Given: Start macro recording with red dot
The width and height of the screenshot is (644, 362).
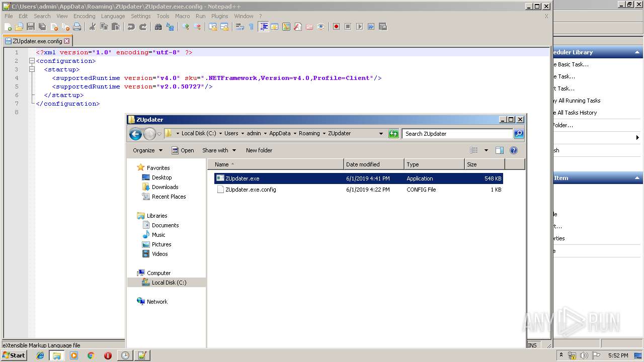Looking at the screenshot, I should point(336,27).
